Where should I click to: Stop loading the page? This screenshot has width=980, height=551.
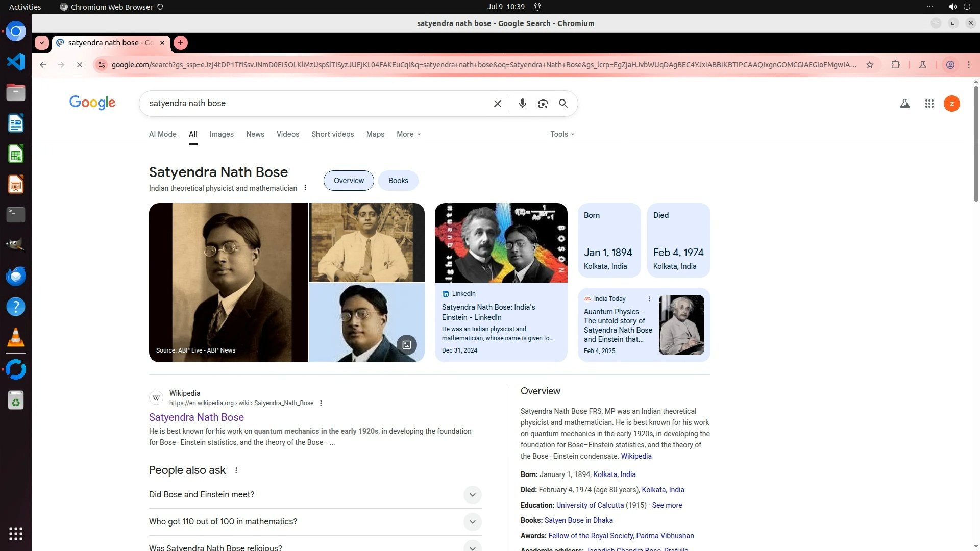tap(79, 65)
